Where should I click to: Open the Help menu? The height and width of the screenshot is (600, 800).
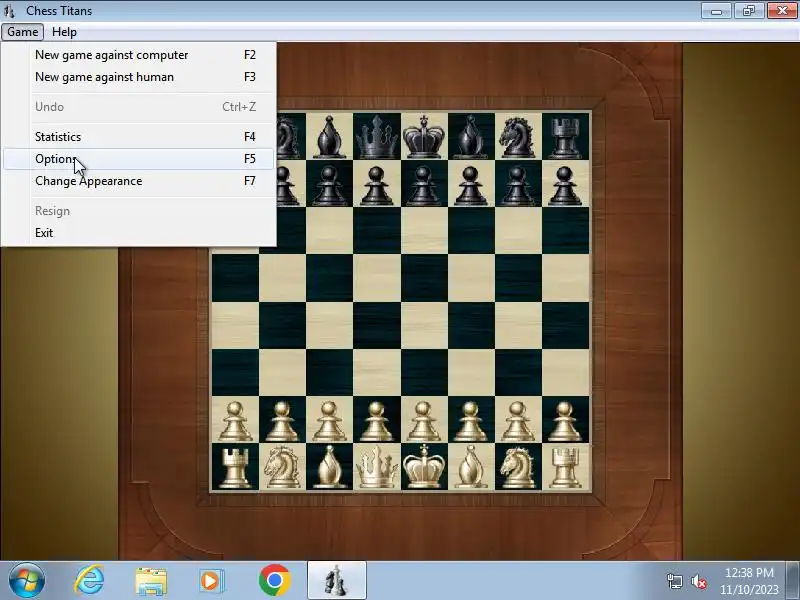[x=64, y=32]
